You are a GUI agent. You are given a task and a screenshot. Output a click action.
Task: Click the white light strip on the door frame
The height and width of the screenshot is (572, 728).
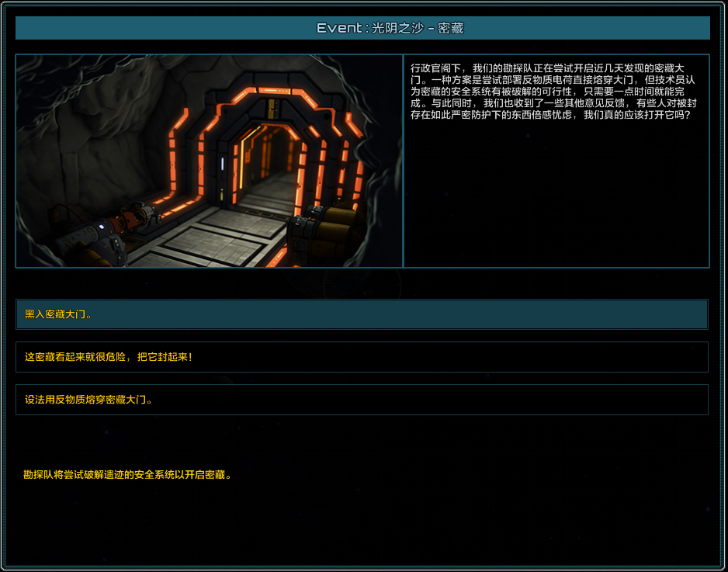(223, 165)
